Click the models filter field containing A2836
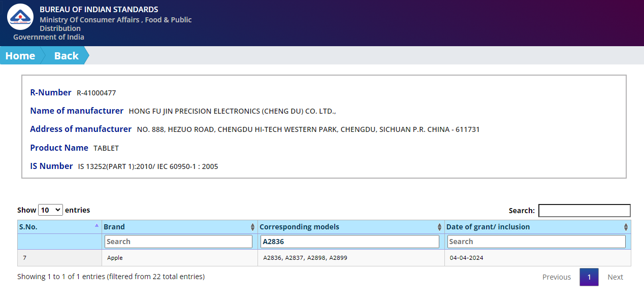The width and height of the screenshot is (644, 306). pyautogui.click(x=349, y=242)
